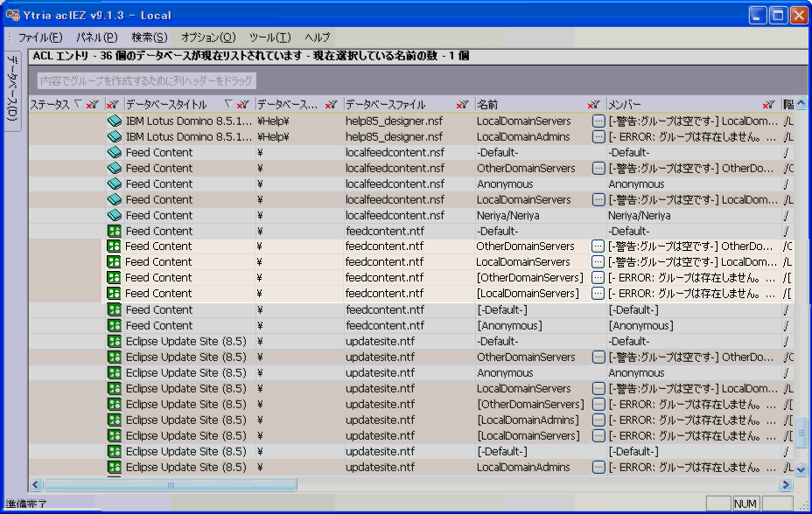
Task: Click the horizontal scrollbar thumb
Action: pos(171,484)
